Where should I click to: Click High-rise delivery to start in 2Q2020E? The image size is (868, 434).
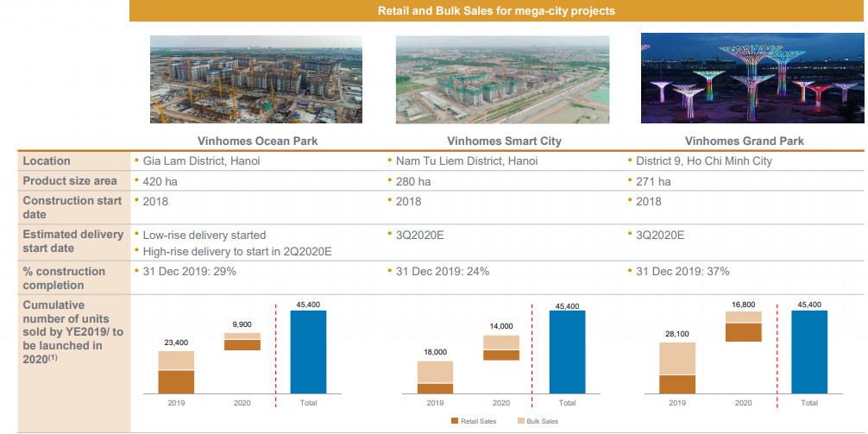[x=237, y=251]
